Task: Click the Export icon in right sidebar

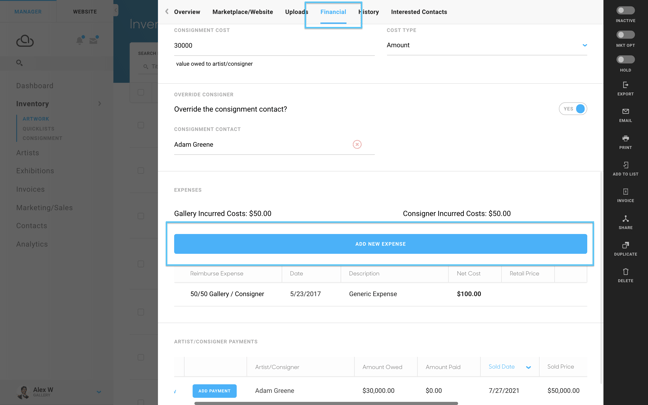Action: pos(625,85)
